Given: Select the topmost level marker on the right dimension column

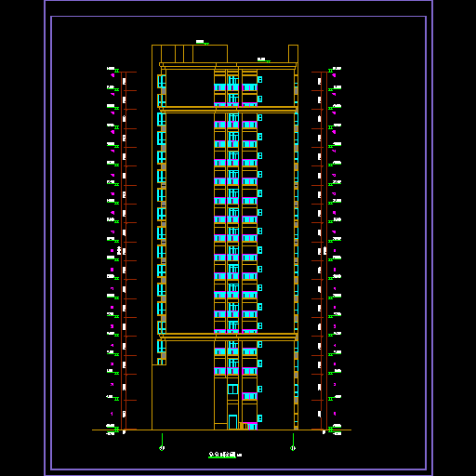Looking at the screenshot, I should tap(335, 70).
